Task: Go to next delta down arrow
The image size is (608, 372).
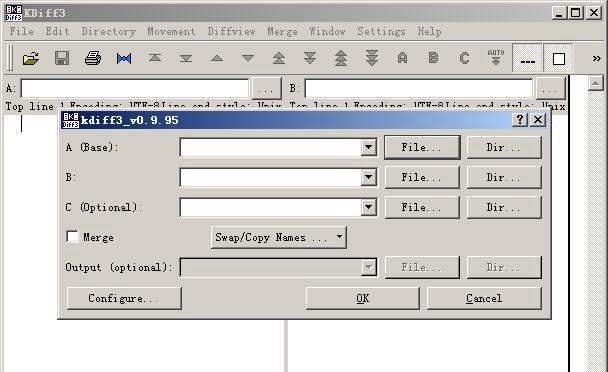Action: [248, 59]
